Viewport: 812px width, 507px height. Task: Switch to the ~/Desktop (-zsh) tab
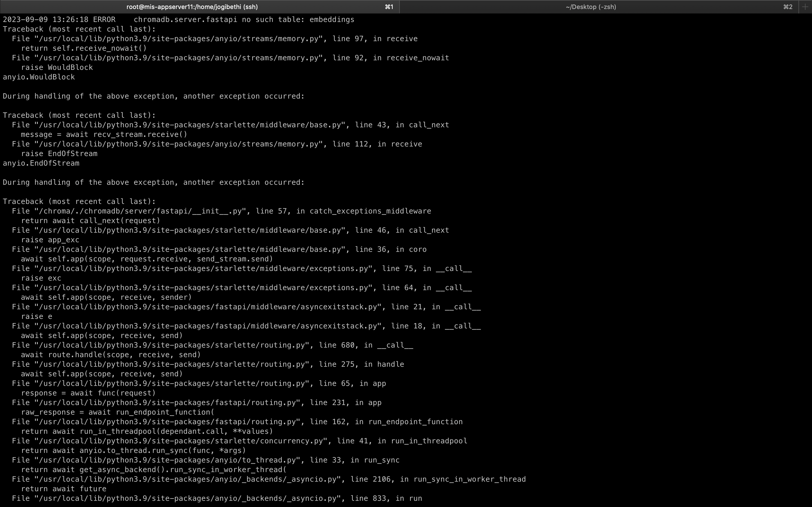click(x=591, y=7)
